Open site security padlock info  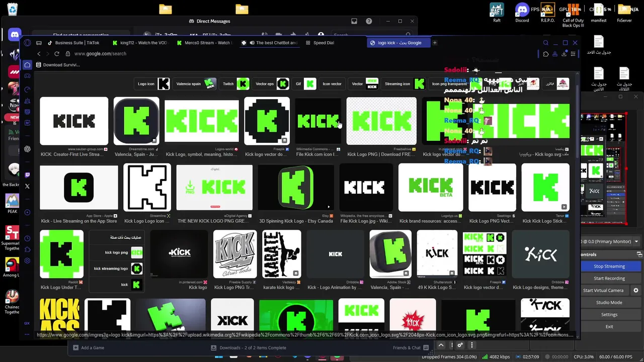[x=68, y=54]
